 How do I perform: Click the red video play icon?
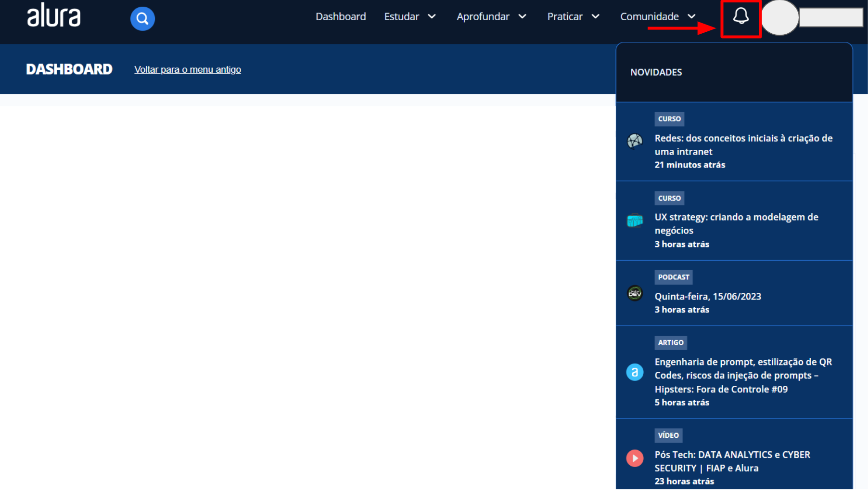[635, 458]
